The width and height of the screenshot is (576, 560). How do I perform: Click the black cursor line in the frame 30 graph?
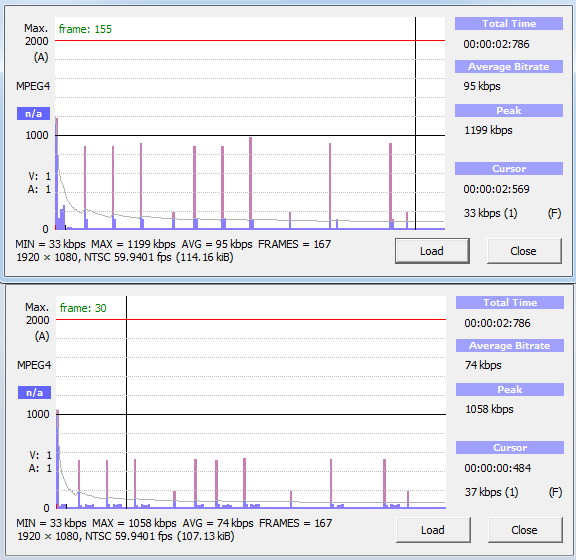(126, 402)
